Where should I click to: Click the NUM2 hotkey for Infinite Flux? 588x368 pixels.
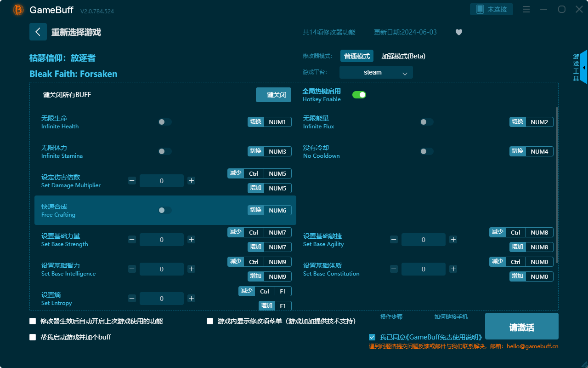click(x=539, y=122)
